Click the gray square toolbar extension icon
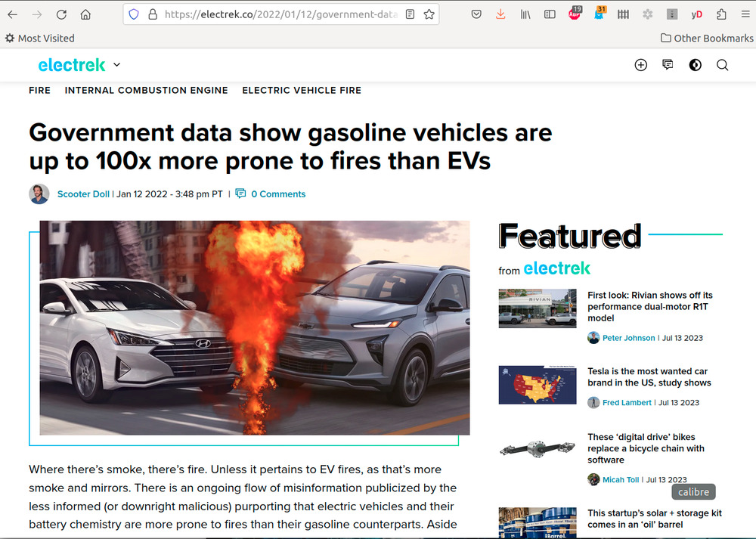 [x=672, y=14]
